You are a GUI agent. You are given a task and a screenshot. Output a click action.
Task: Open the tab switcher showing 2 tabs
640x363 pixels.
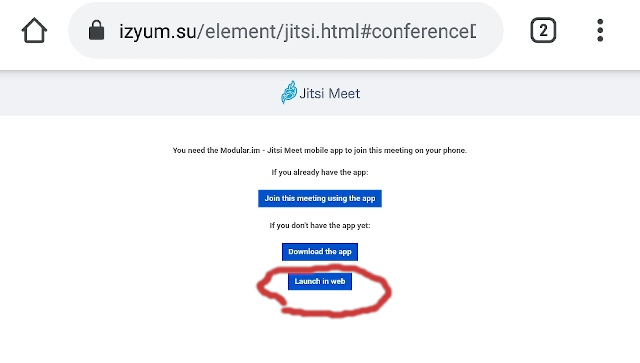click(543, 30)
